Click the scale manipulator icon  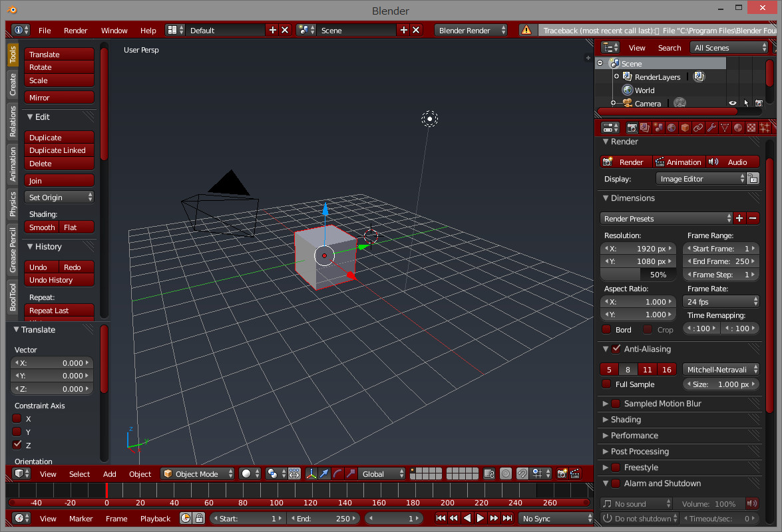click(351, 473)
